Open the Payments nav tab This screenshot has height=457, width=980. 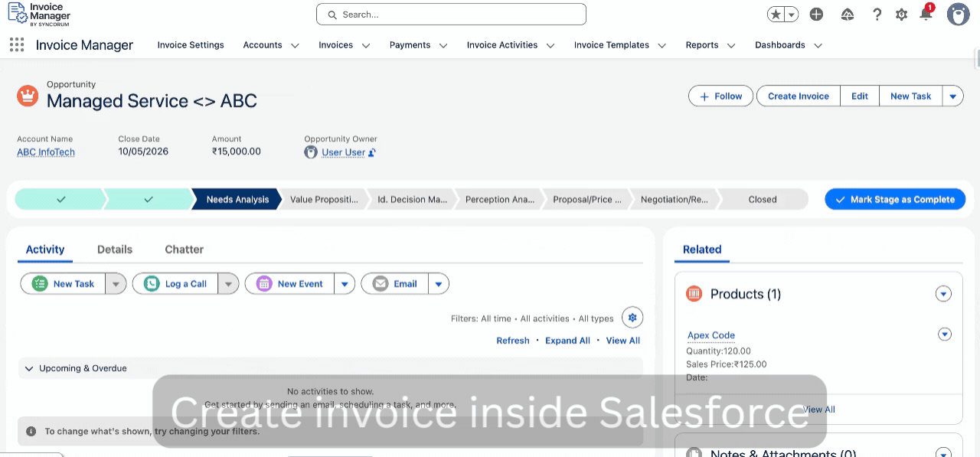tap(410, 45)
